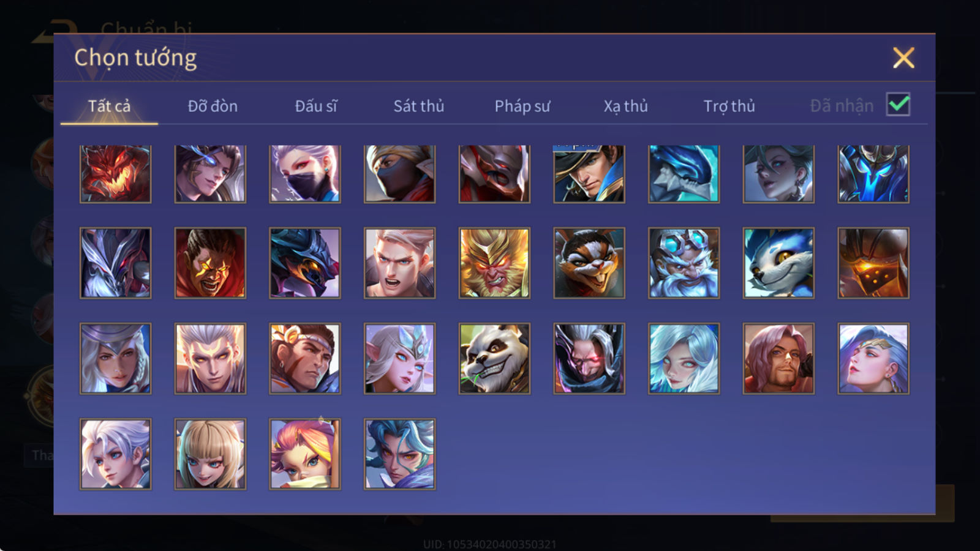Open the Đấu sĩ tab
The image size is (980, 551).
click(316, 106)
